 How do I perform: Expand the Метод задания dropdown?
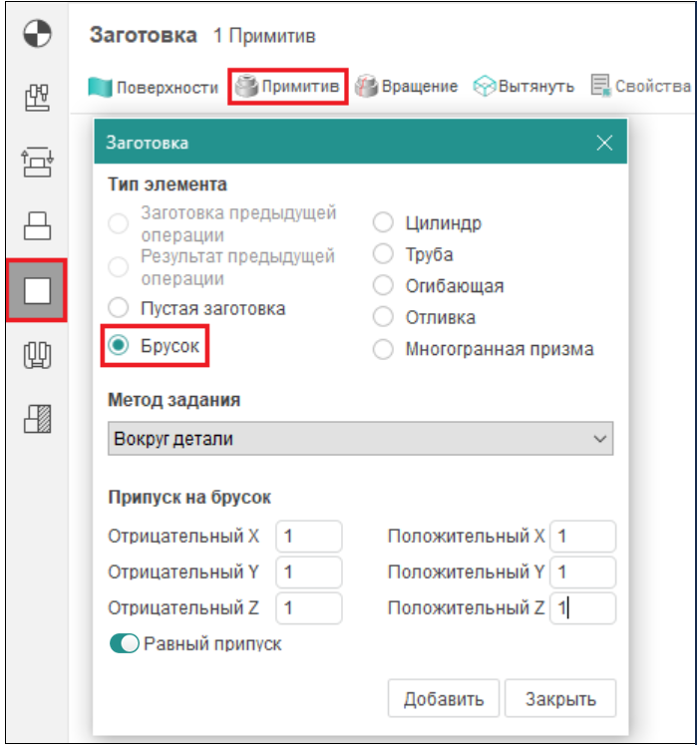(360, 438)
